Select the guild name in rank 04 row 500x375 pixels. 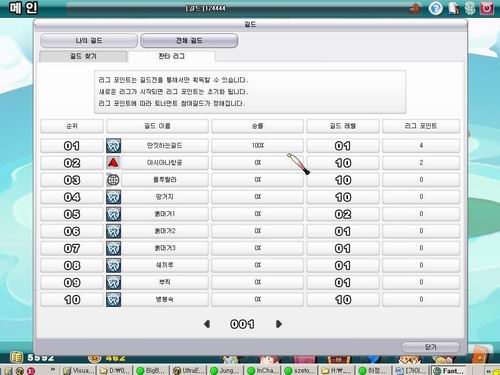click(164, 197)
